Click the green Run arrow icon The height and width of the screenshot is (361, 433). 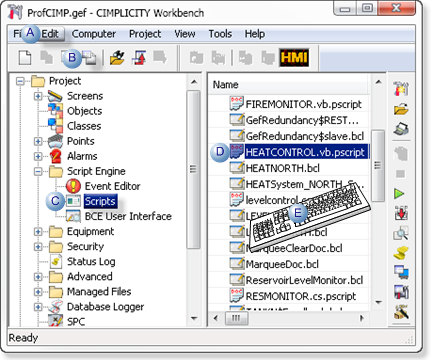[399, 193]
